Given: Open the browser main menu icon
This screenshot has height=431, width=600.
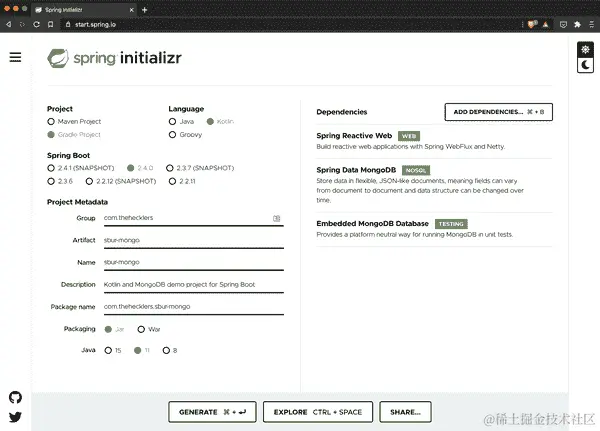Looking at the screenshot, I should coord(591,24).
